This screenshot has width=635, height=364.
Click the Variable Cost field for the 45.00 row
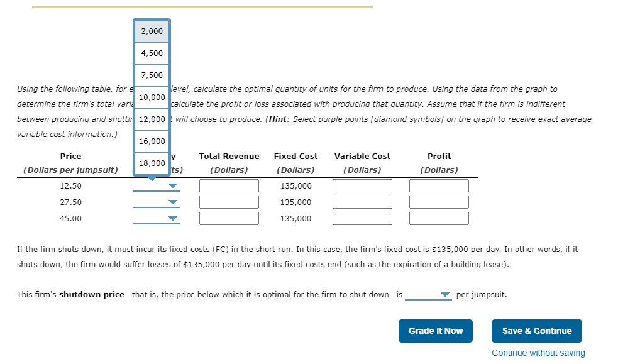coord(362,218)
